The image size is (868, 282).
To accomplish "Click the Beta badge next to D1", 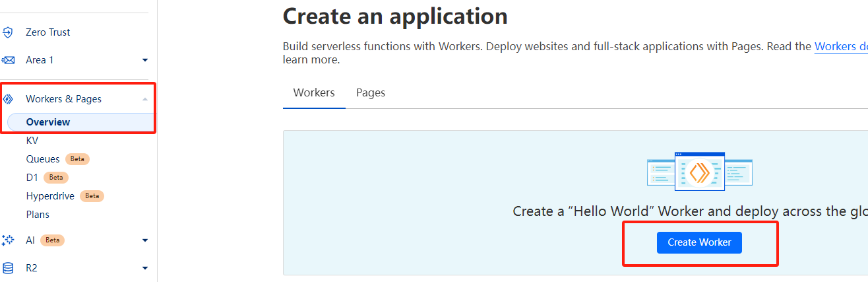I will click(56, 178).
